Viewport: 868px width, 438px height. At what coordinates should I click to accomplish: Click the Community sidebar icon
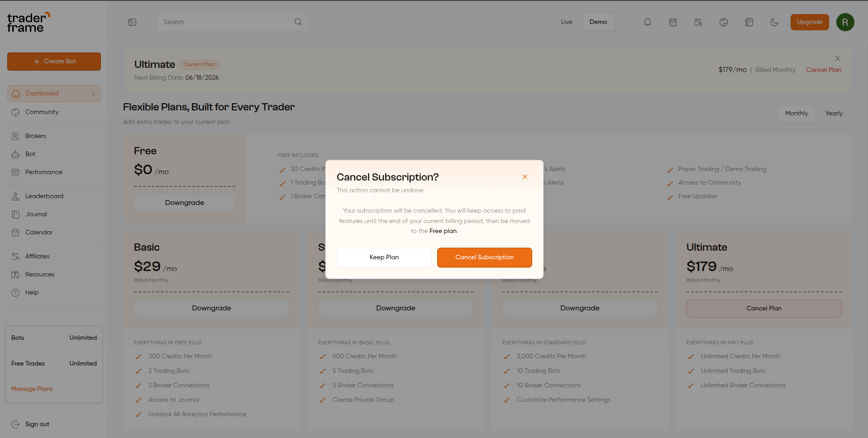(15, 112)
